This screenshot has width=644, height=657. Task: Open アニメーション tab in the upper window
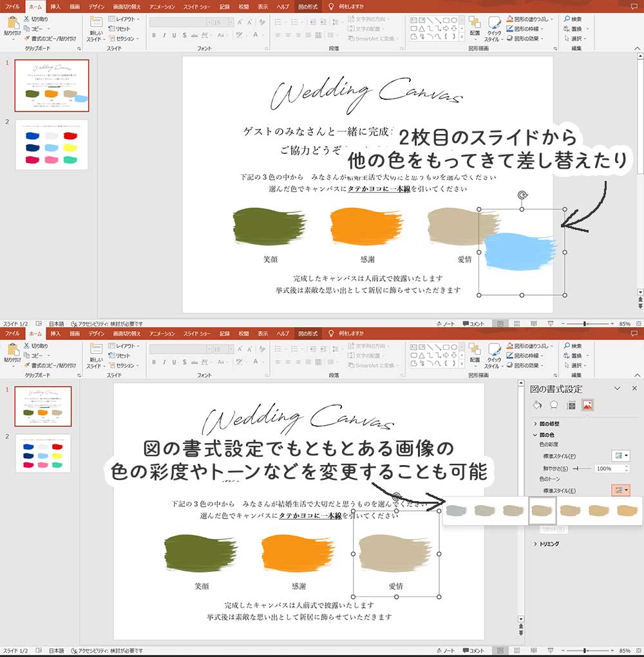(162, 6)
